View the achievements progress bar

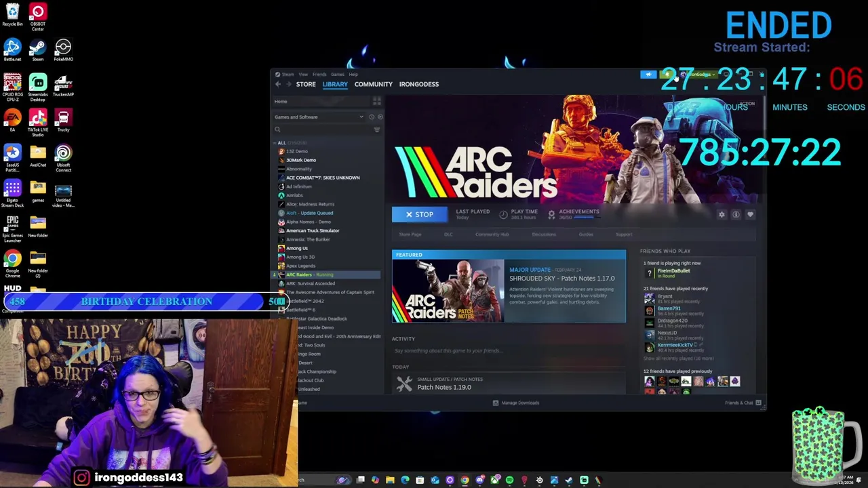pyautogui.click(x=588, y=218)
